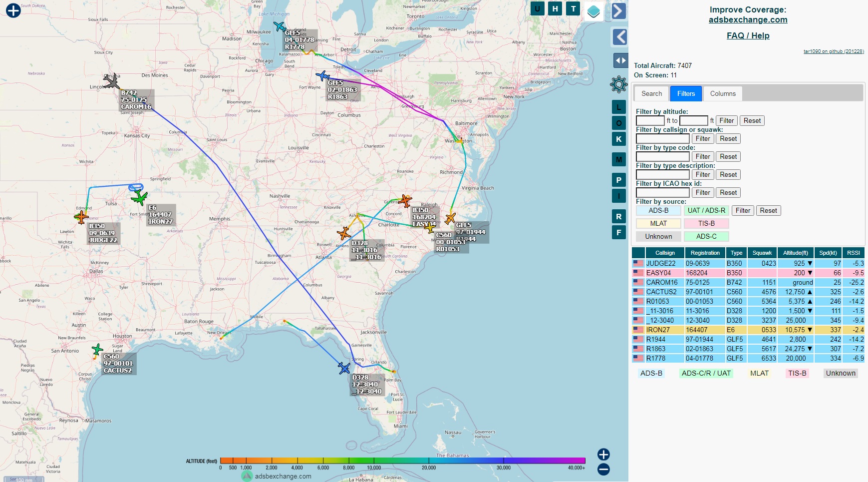Toggle the K map option button

(619, 139)
